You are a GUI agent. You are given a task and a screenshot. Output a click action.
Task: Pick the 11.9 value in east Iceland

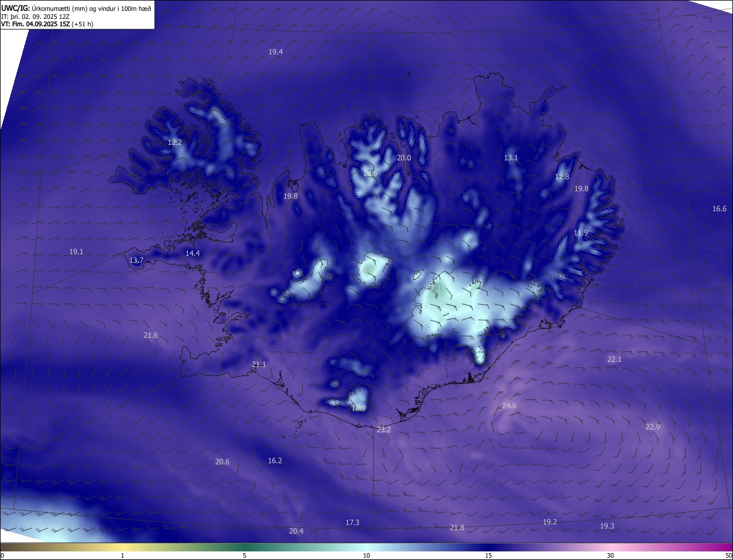point(581,232)
